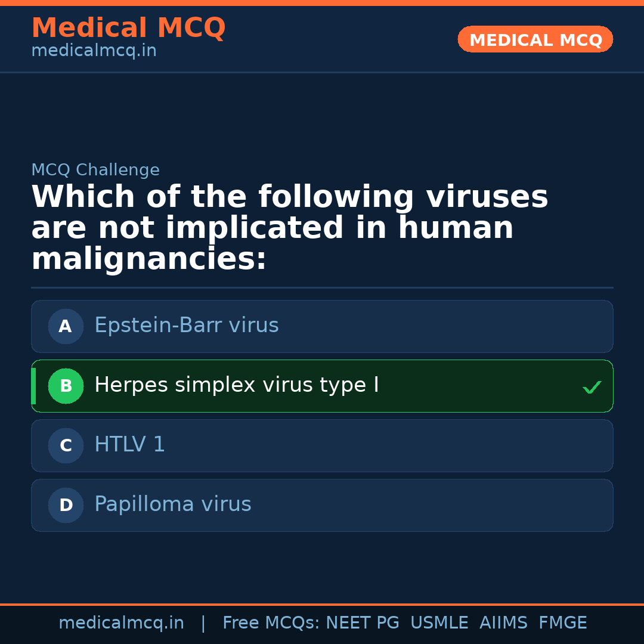This screenshot has height=644, width=644.
Task: Click the question text about viruses
Action: click(x=289, y=228)
